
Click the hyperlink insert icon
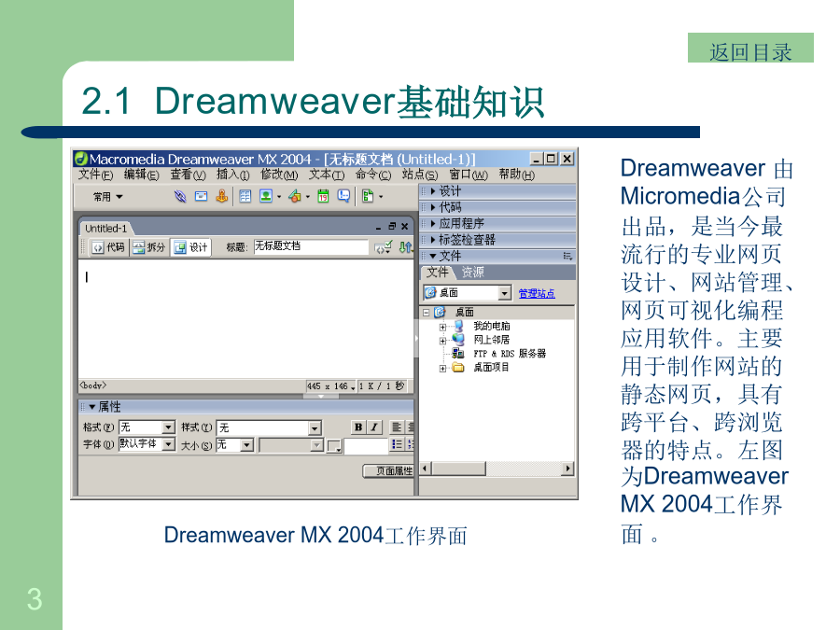pos(180,197)
